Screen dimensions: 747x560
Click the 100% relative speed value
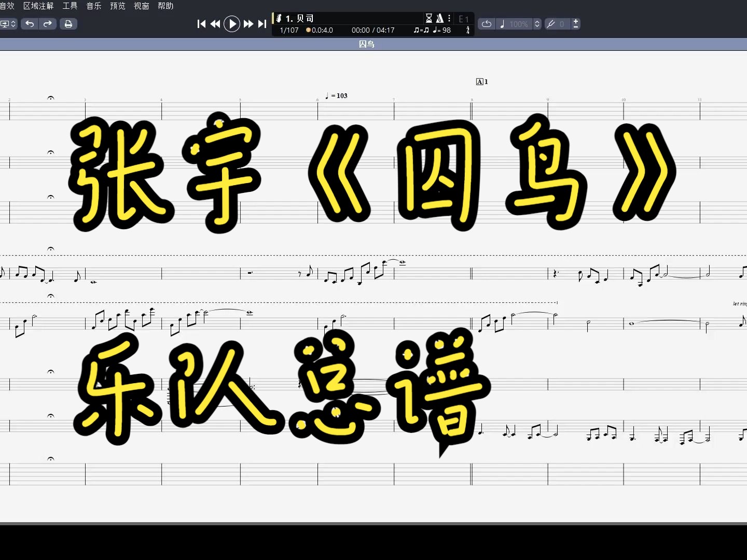click(519, 24)
